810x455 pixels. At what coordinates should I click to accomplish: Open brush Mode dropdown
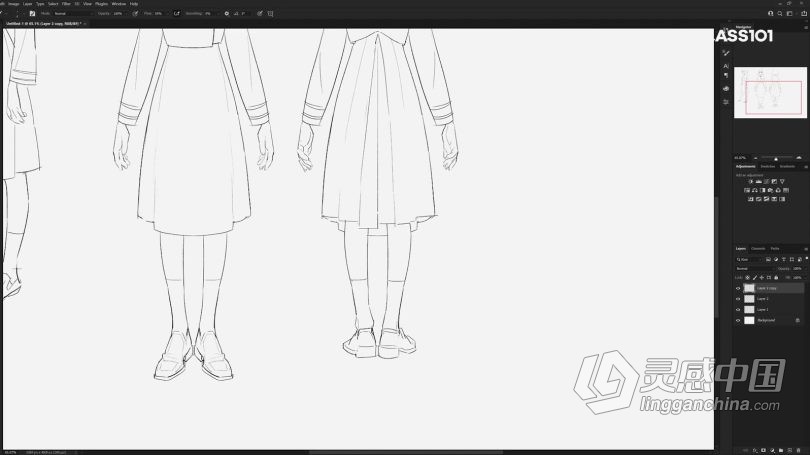72,13
